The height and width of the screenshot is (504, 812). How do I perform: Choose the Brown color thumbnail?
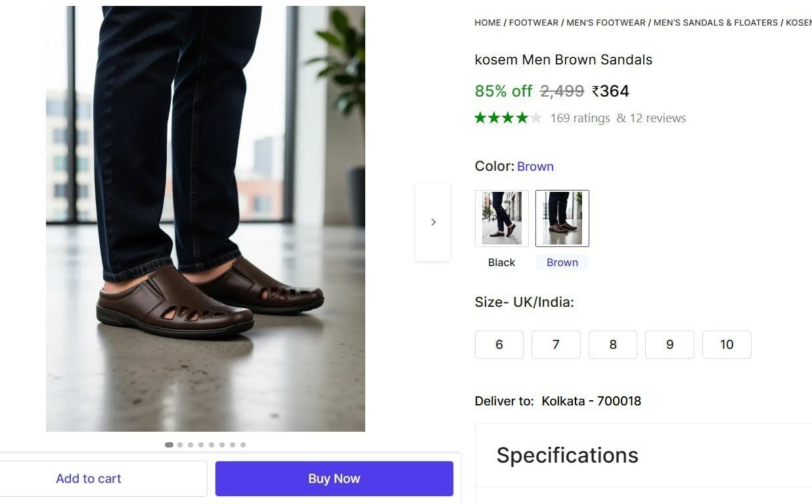562,218
